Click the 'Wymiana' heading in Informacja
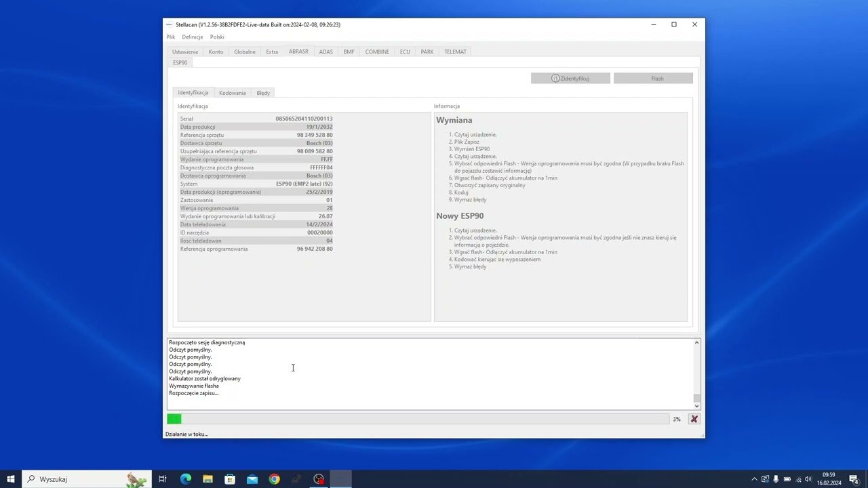 coord(454,120)
